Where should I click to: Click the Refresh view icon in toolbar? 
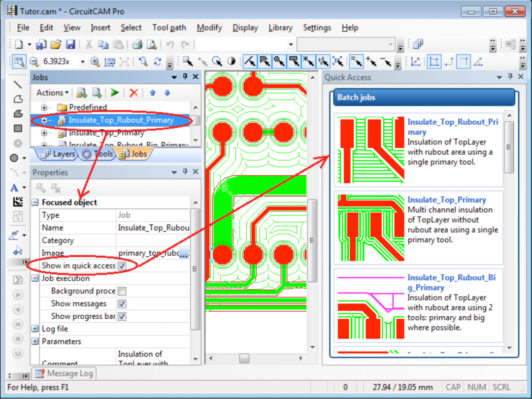coord(158,62)
